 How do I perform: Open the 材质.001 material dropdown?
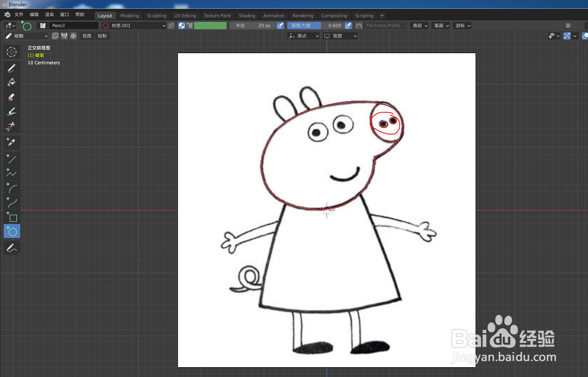pyautogui.click(x=134, y=25)
